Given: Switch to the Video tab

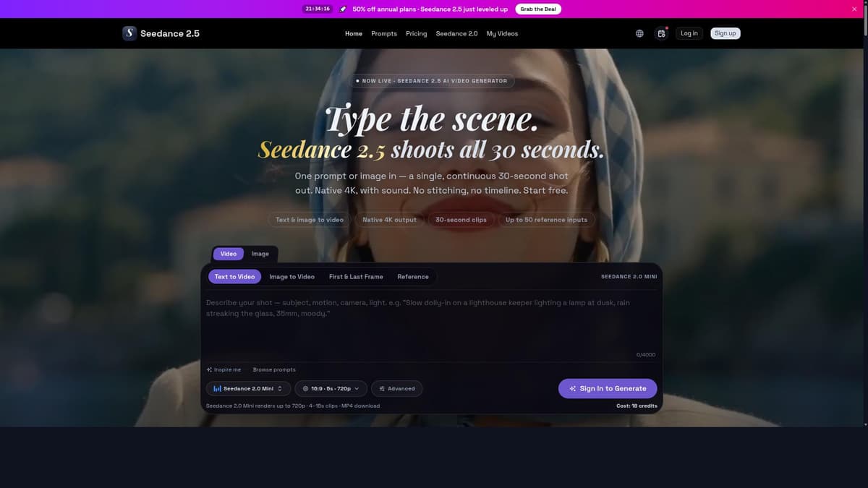Looking at the screenshot, I should 229,254.
